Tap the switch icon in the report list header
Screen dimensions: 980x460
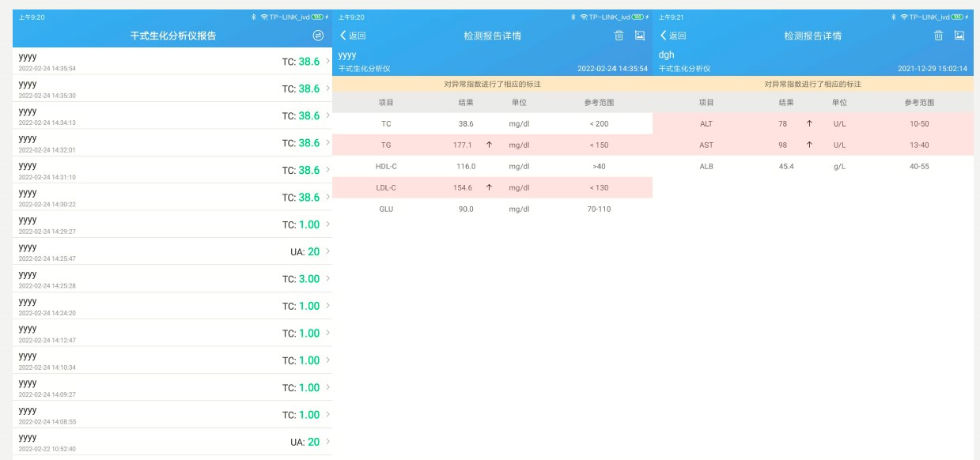point(319,36)
